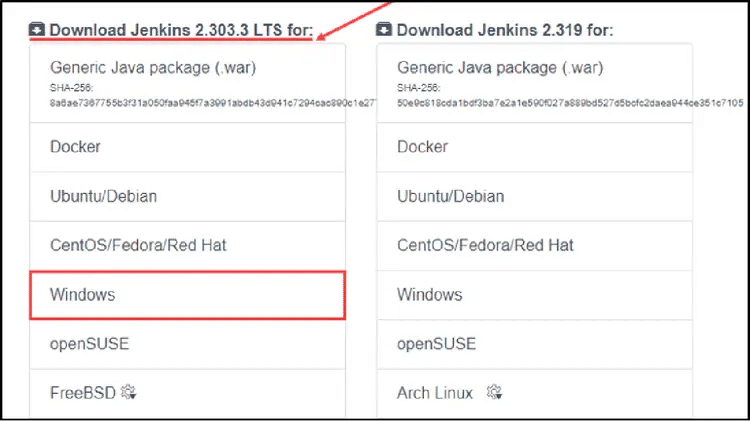Open CentOS/Fedora/Red Hat for the LTS release
750x421 pixels.
pyautogui.click(x=130, y=245)
